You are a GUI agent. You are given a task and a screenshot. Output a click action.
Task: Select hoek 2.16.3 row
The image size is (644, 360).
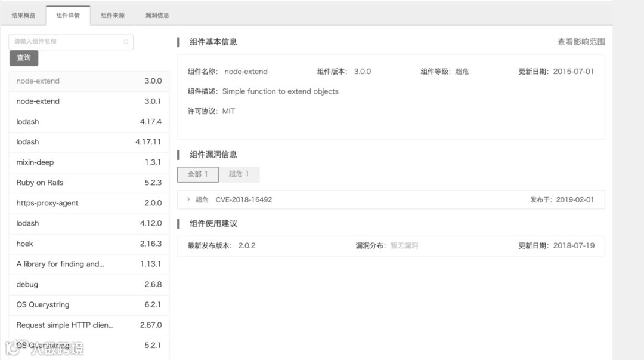click(89, 244)
